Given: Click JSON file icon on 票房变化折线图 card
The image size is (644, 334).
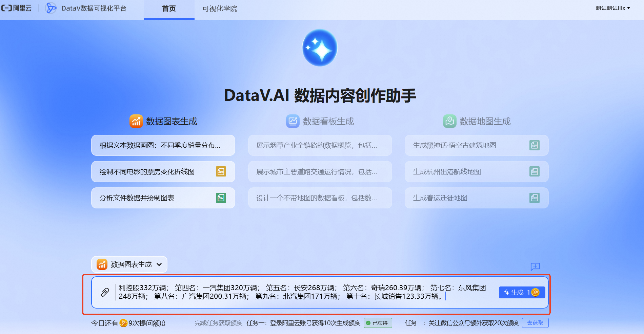Looking at the screenshot, I should coord(221,171).
